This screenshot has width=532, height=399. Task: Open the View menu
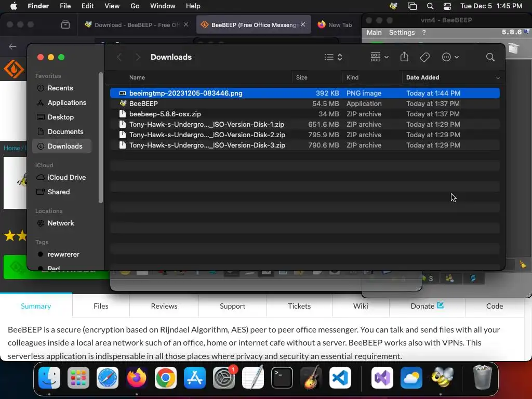point(112,6)
